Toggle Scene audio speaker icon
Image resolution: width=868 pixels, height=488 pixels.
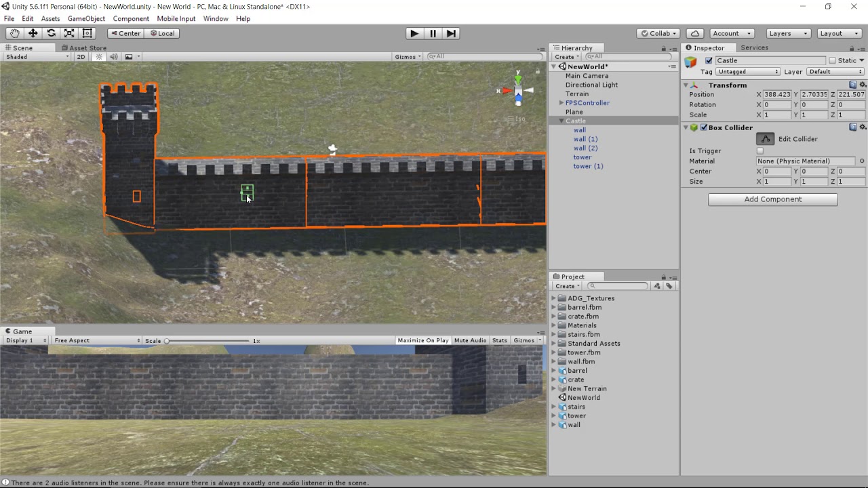point(113,57)
